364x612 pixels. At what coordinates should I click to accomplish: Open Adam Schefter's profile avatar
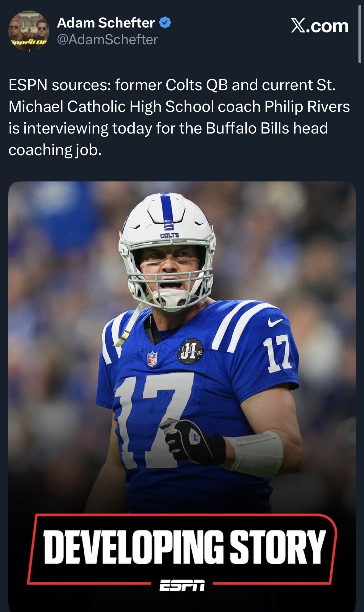point(28,31)
